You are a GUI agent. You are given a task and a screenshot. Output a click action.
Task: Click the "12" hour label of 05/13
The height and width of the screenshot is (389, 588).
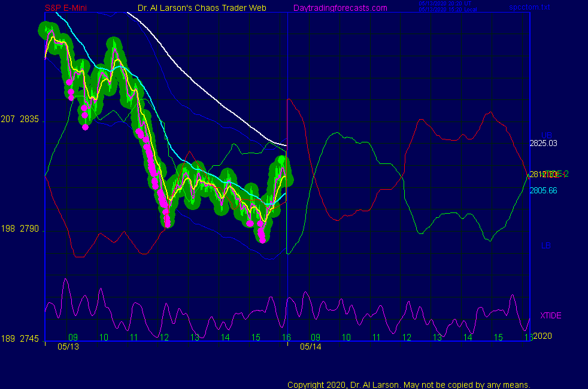pyautogui.click(x=164, y=338)
